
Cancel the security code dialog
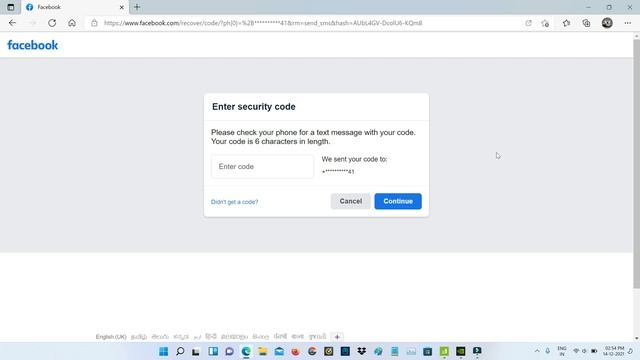click(351, 201)
